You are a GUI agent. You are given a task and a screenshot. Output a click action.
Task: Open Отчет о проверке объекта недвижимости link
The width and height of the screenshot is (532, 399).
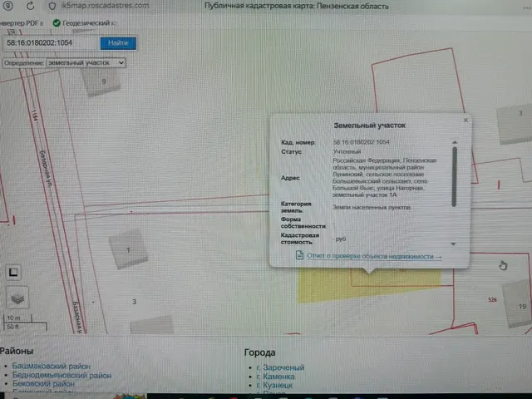click(x=374, y=256)
